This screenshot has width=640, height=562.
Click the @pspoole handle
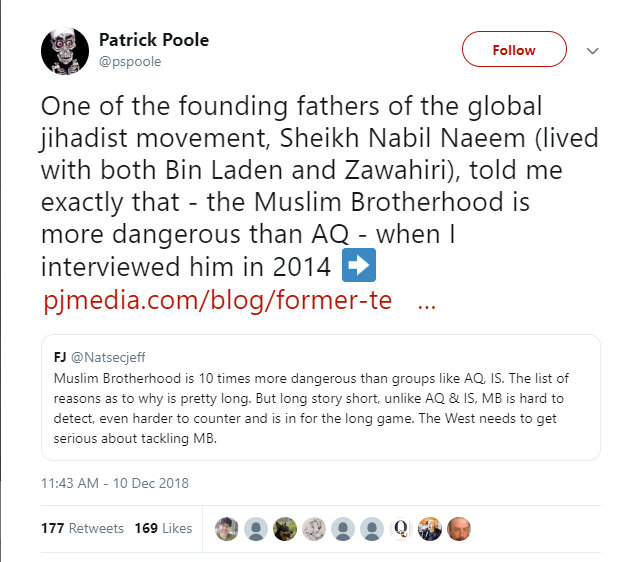130,61
